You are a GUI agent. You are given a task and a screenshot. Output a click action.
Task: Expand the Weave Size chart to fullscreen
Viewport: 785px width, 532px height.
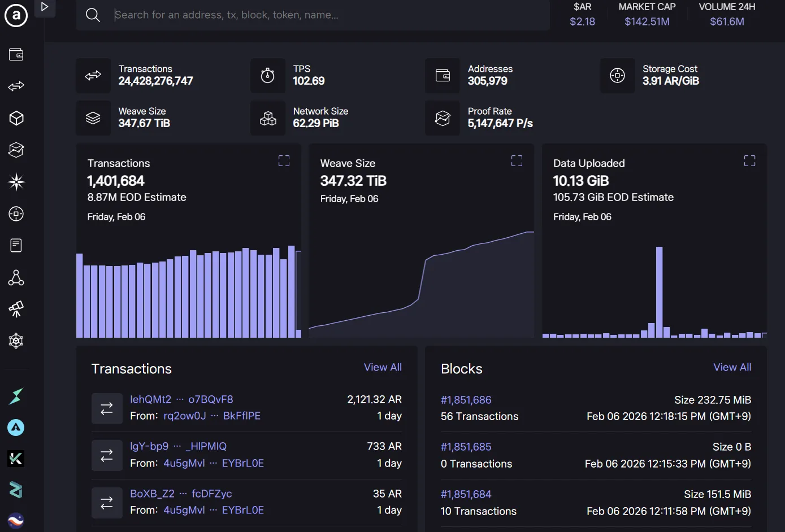click(517, 161)
